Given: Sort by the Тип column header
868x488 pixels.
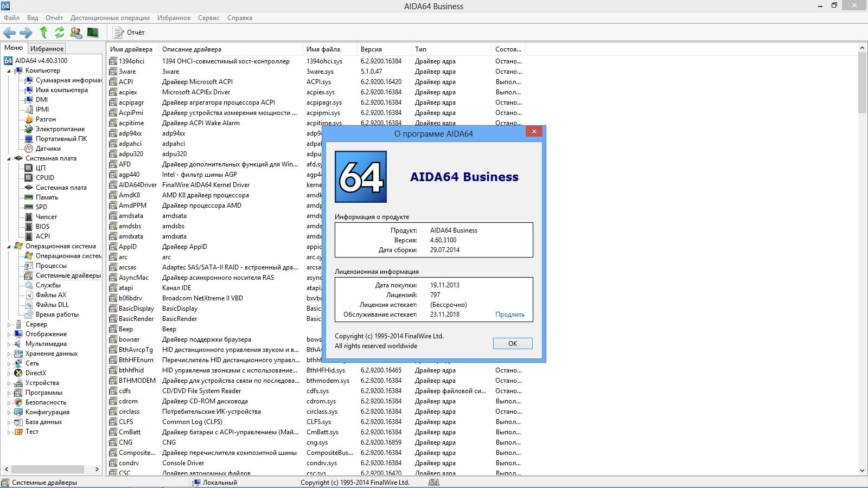Looking at the screenshot, I should [x=451, y=49].
